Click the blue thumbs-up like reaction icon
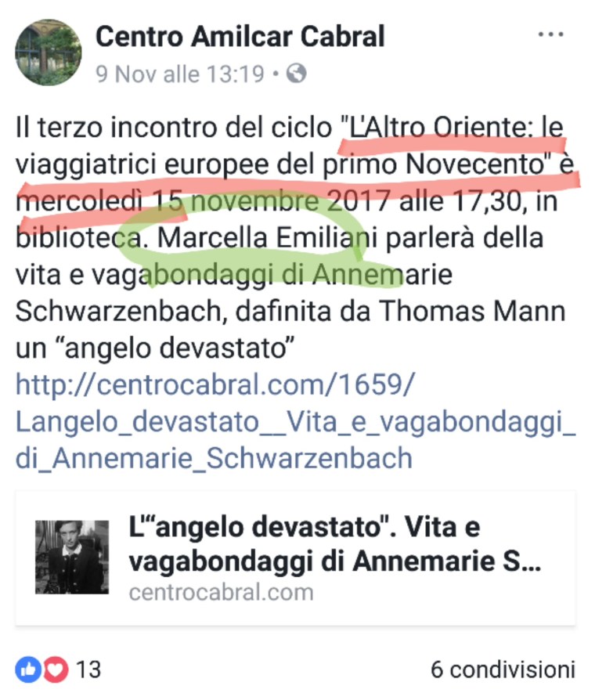This screenshot has height=700, width=595. [x=28, y=669]
